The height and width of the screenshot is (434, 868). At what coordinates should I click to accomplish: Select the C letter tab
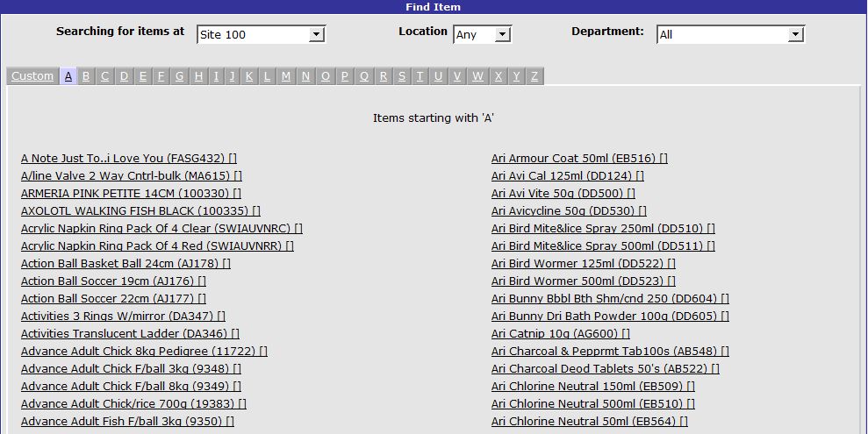[x=104, y=76]
